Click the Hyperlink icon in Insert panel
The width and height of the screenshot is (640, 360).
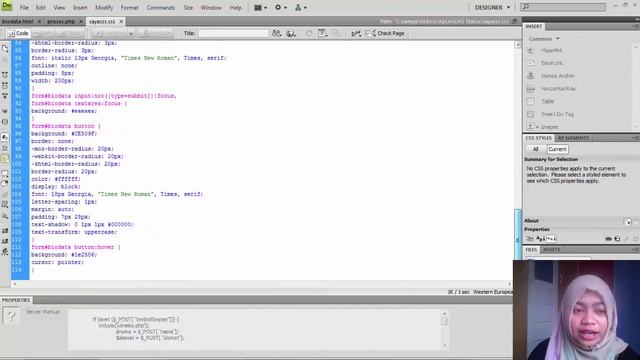click(x=531, y=51)
